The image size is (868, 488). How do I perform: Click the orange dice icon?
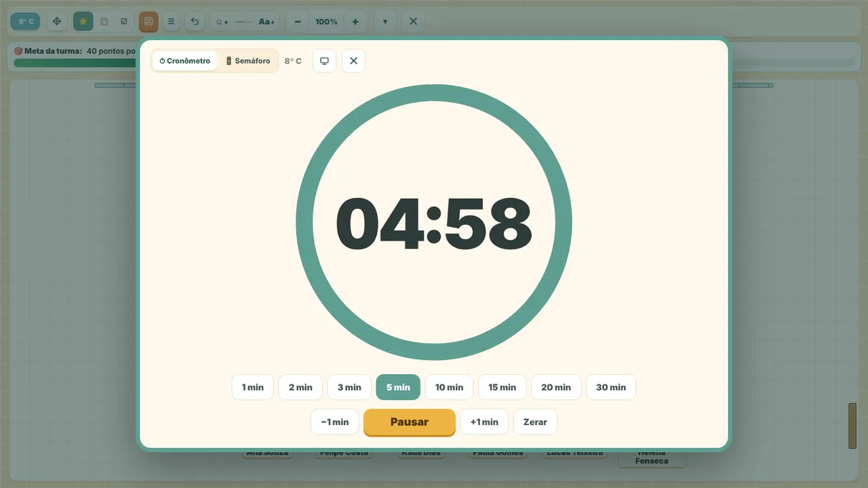[x=149, y=22]
